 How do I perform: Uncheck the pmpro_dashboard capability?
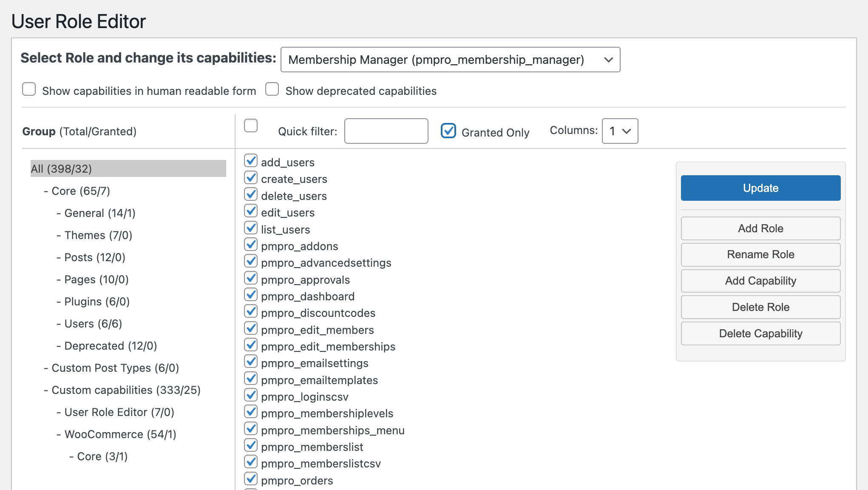coord(251,294)
